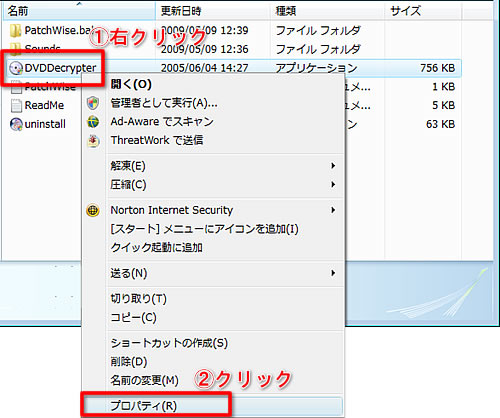The image size is (500, 418).
Task: Sort by the 種類 column header
Action: [x=327, y=11]
